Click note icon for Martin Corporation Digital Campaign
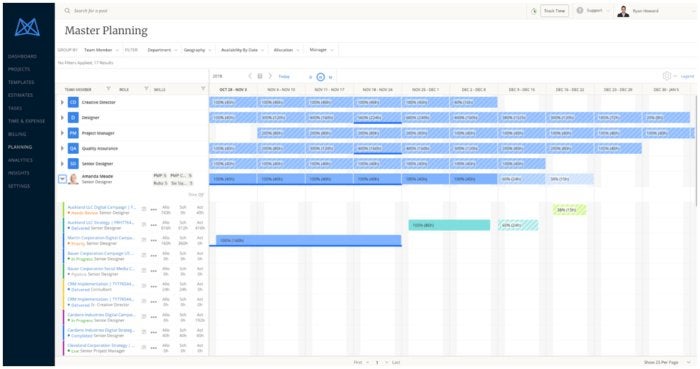This screenshot has height=369, width=700. pos(144,240)
